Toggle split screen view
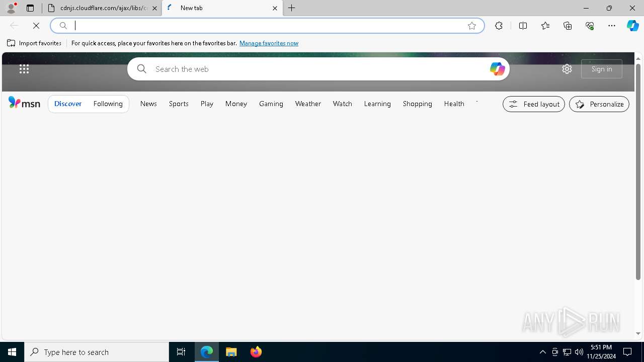The width and height of the screenshot is (644, 362). tap(523, 26)
